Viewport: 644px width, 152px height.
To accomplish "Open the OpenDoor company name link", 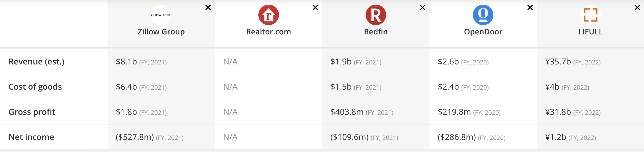I will point(483,32).
